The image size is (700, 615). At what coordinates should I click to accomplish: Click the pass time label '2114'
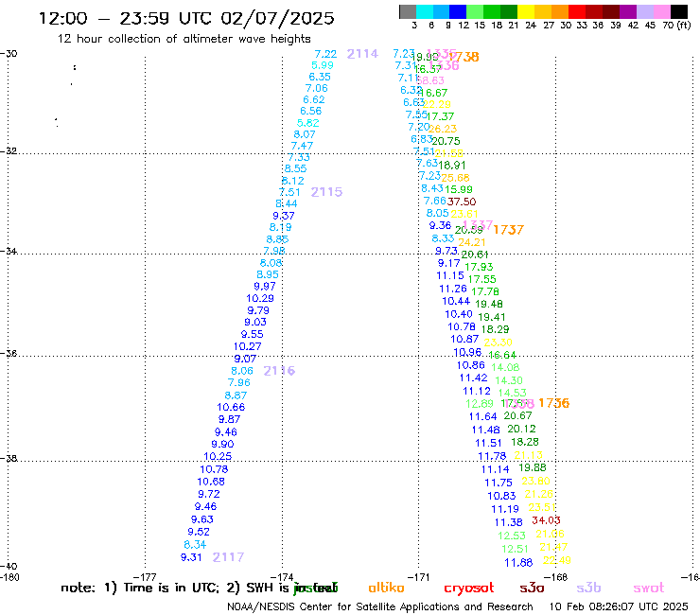pyautogui.click(x=362, y=54)
